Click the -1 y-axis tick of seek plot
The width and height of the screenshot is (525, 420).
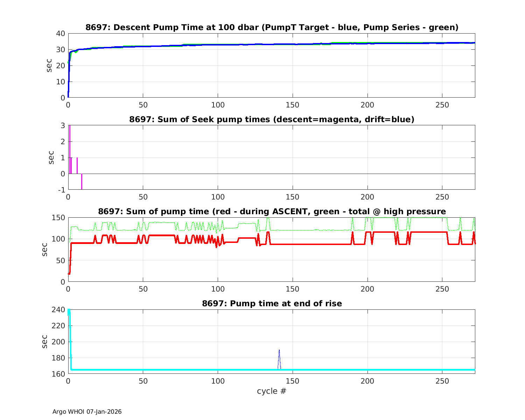61,190
